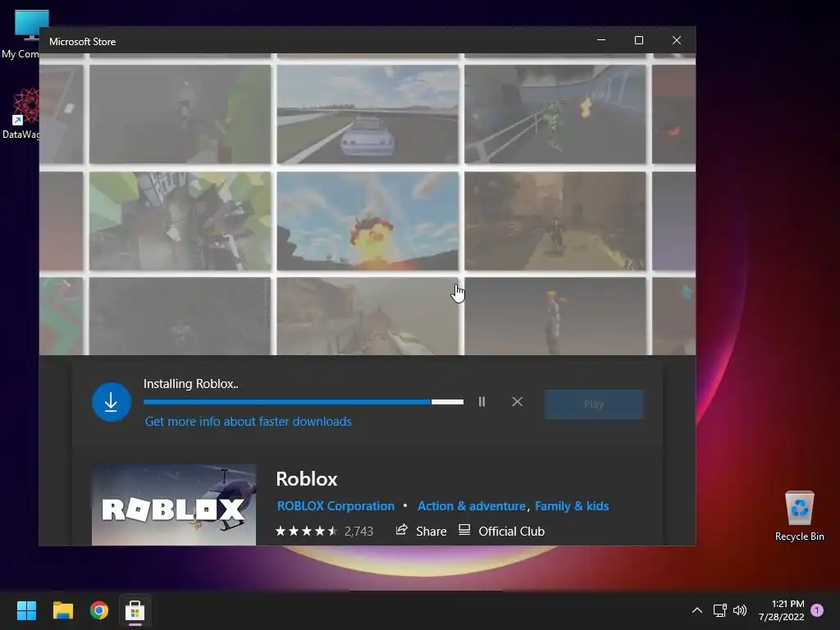Show hidden system tray icons

[697, 610]
